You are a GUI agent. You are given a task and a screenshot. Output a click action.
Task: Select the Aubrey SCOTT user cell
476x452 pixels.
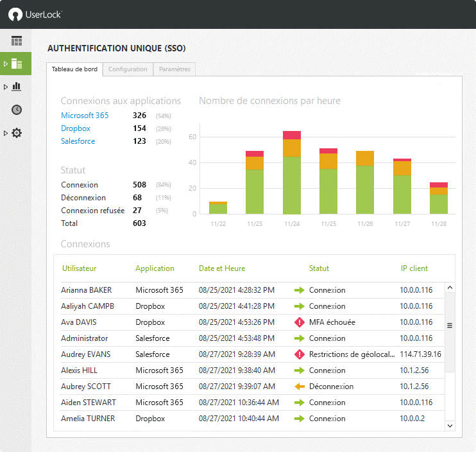85,387
